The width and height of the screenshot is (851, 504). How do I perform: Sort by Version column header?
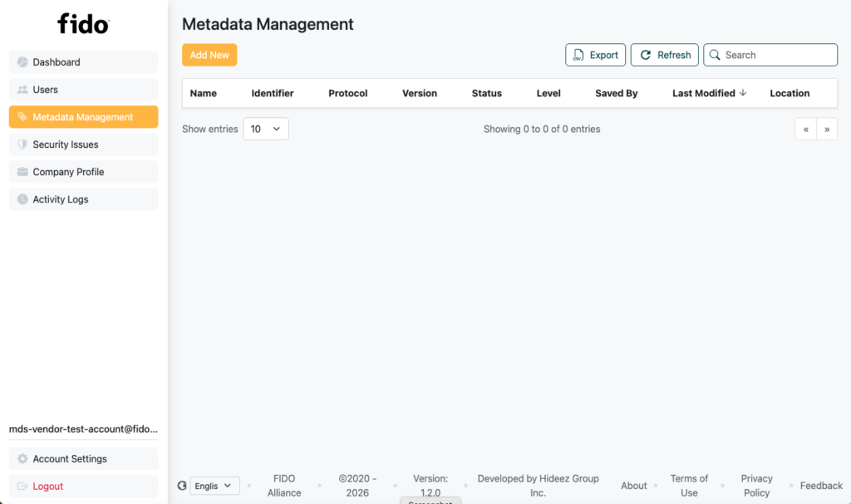pos(420,93)
